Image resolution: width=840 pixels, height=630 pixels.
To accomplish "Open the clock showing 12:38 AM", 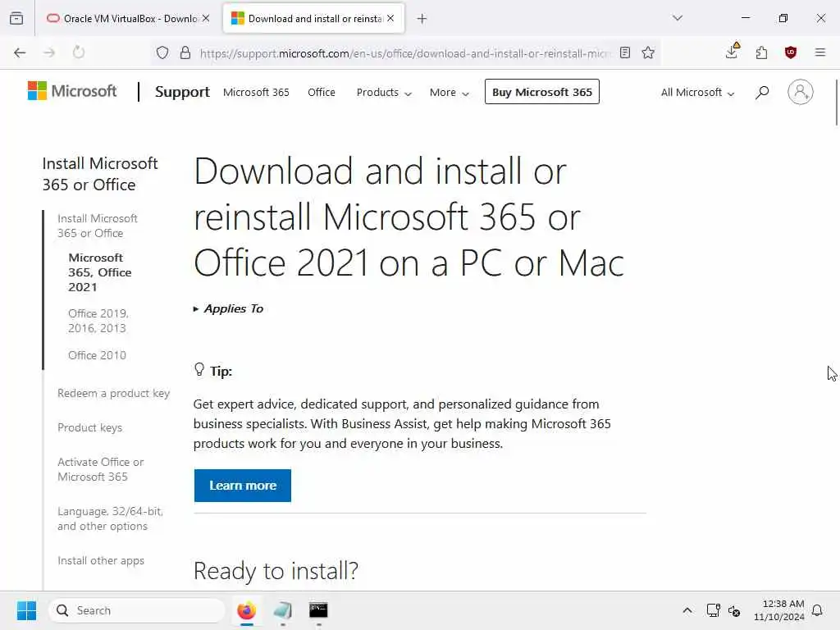I will tap(779, 610).
